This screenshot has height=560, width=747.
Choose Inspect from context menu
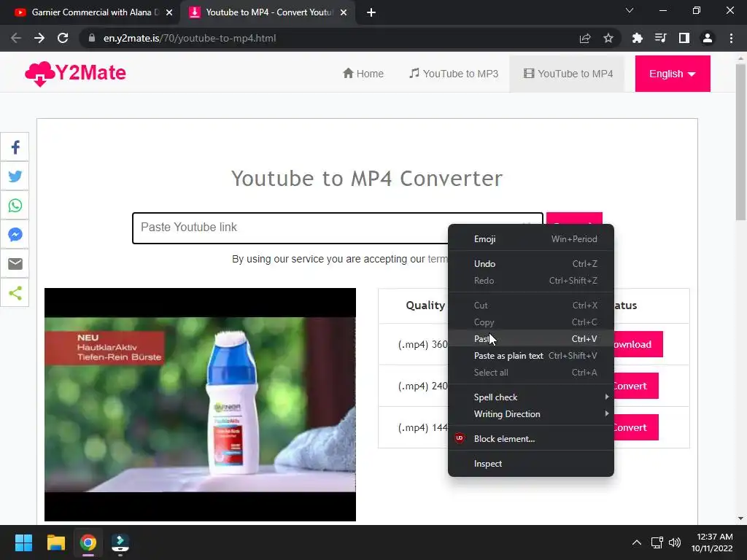531,463
